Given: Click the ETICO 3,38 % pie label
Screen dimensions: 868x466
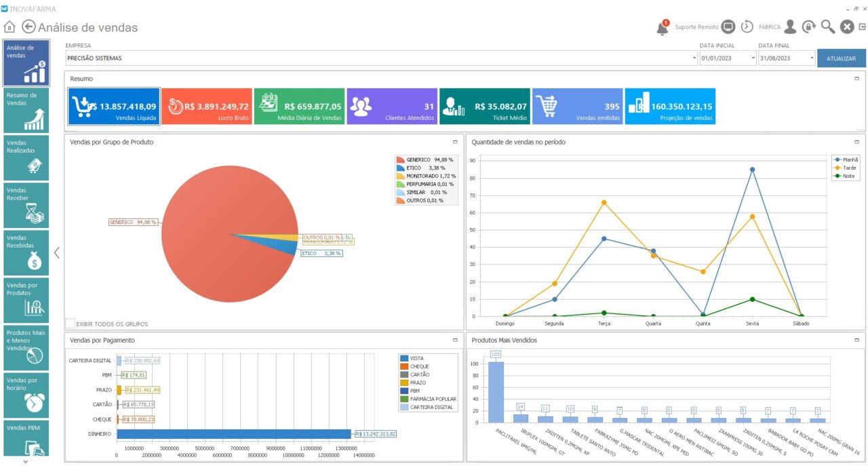Looking at the screenshot, I should pos(321,253).
